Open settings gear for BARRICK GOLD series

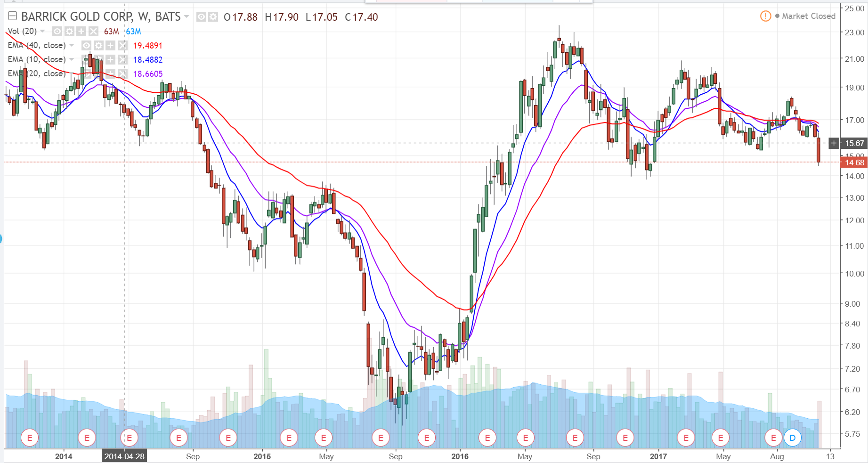[213, 17]
